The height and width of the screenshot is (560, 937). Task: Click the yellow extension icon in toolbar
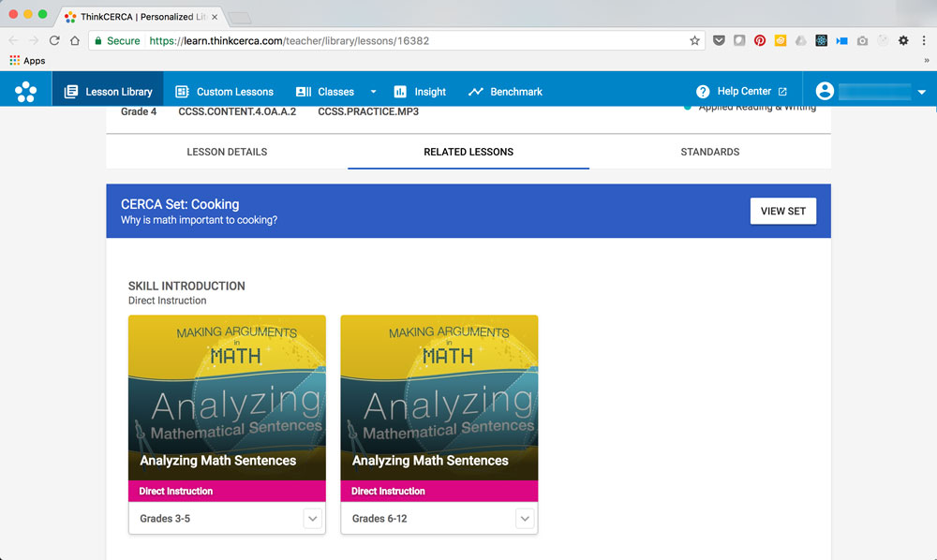coord(781,40)
